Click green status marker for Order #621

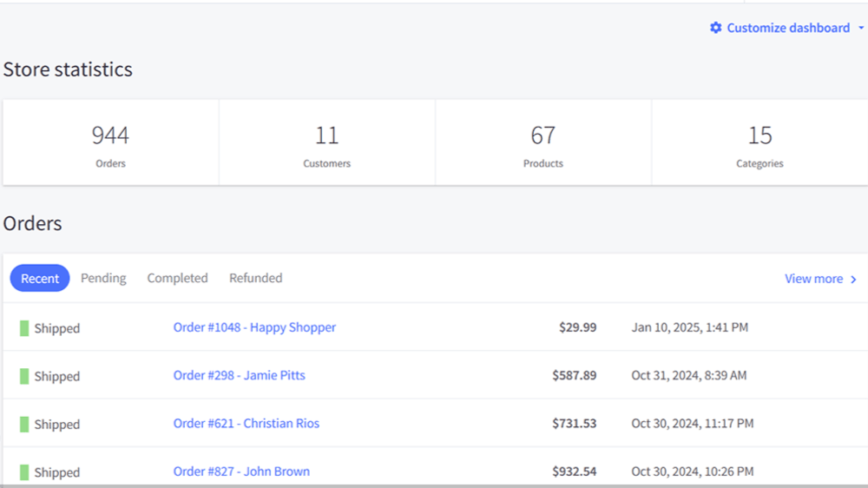tap(24, 425)
